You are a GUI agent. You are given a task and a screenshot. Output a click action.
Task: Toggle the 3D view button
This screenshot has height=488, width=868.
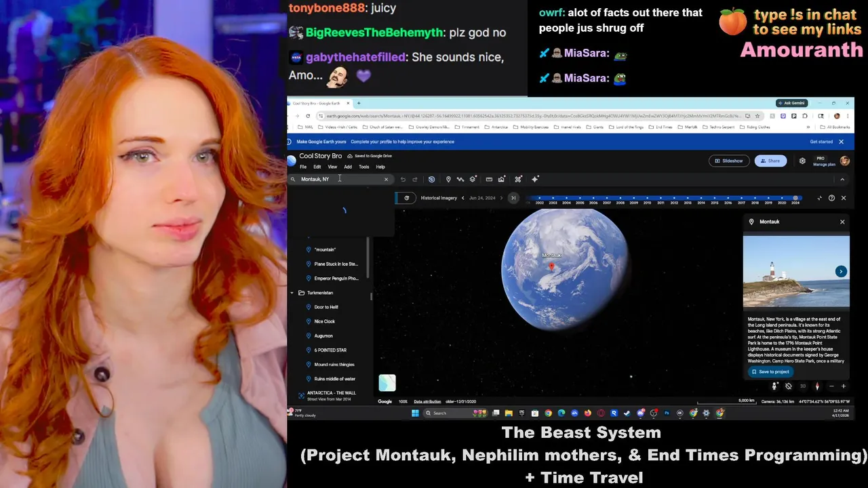803,386
